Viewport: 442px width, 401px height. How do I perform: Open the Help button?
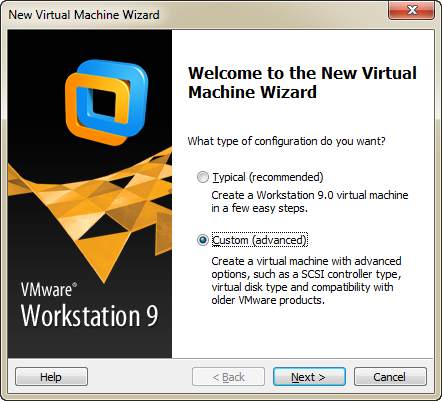click(x=51, y=377)
